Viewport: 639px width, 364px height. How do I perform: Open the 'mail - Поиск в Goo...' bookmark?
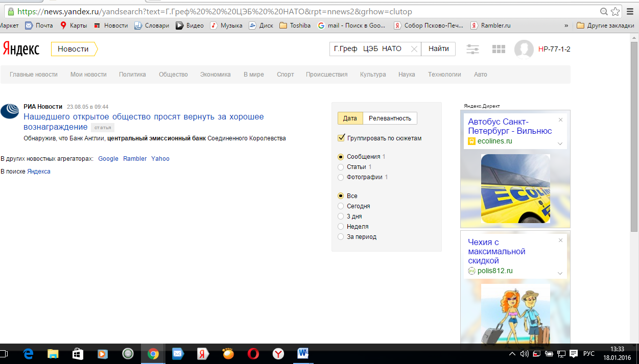pyautogui.click(x=352, y=26)
